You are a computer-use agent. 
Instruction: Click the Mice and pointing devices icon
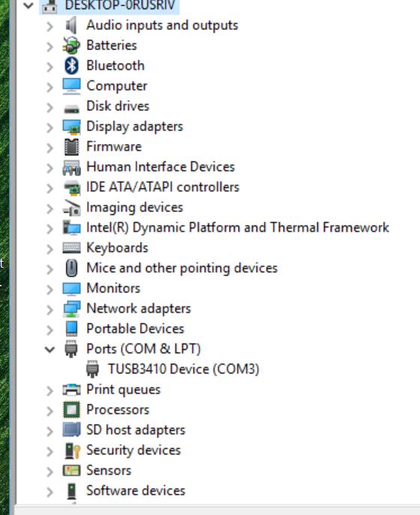click(71, 268)
